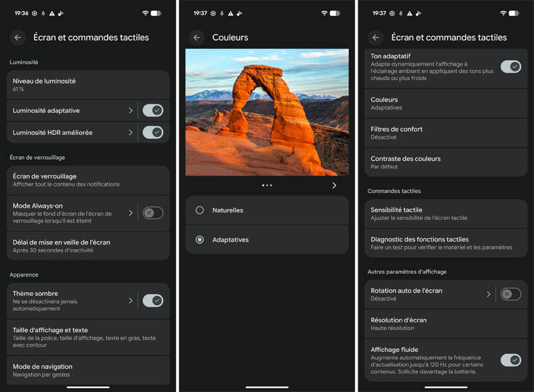Image resolution: width=534 pixels, height=392 pixels.
Task: Expand Thème sombre settings via its chevron
Action: tap(131, 301)
